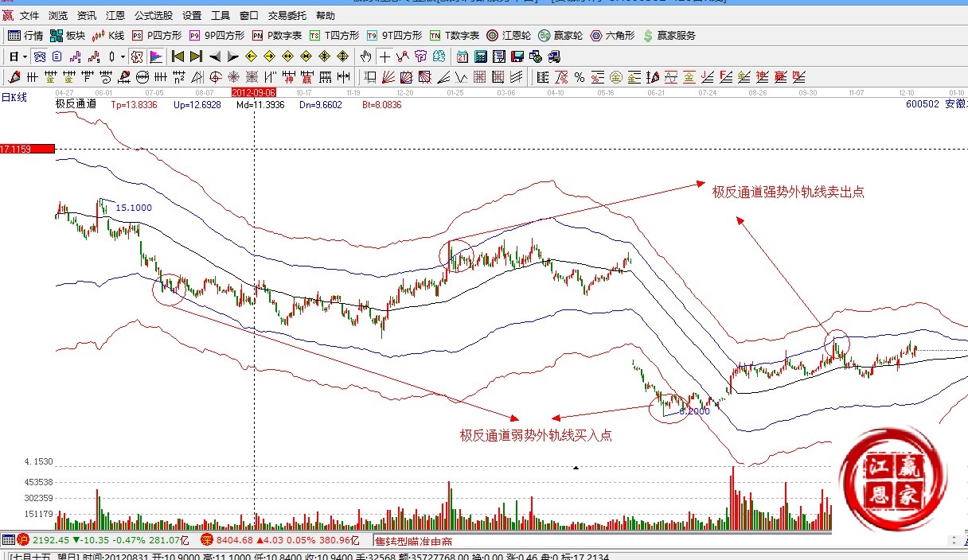Click the red 2012-09-06 date marker
968x560 pixels.
(x=253, y=92)
